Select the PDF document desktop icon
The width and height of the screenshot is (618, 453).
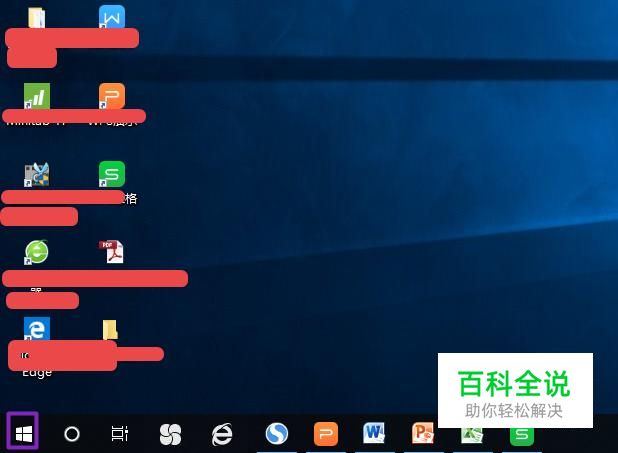pyautogui.click(x=112, y=252)
